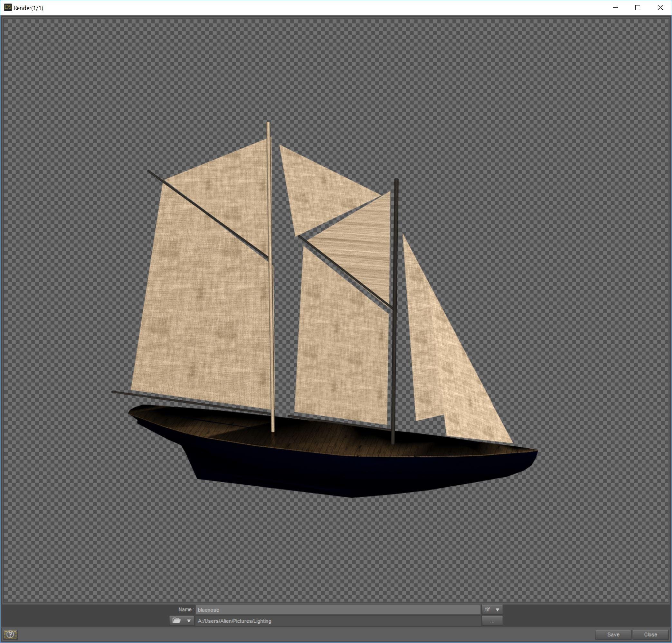Click the DAZ Studio title bar icon

click(7, 7)
